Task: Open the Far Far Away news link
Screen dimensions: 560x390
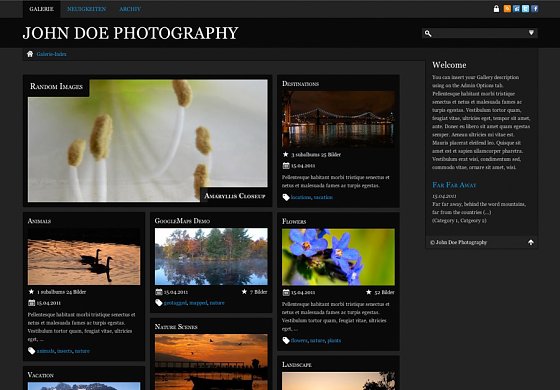Action: click(454, 185)
